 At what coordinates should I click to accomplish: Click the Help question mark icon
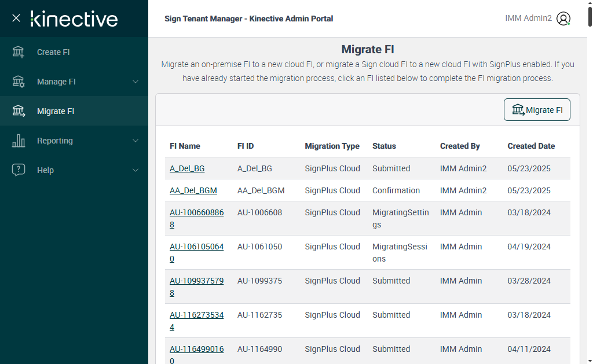tap(19, 170)
